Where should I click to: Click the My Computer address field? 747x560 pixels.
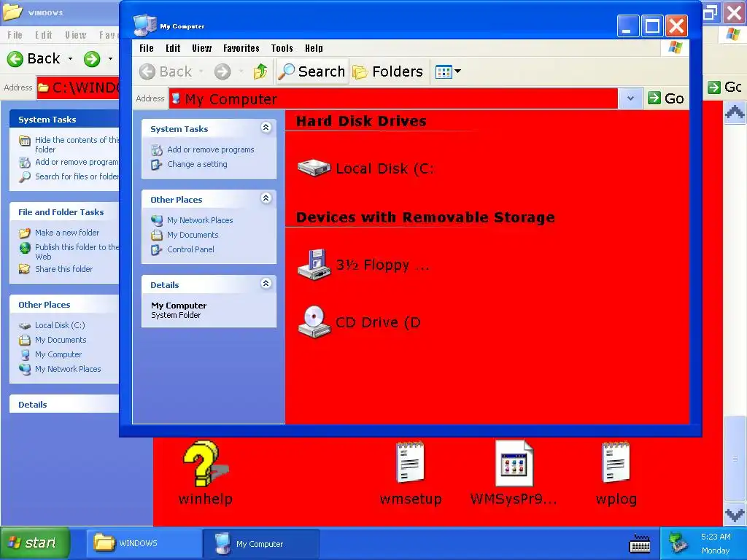(393, 98)
